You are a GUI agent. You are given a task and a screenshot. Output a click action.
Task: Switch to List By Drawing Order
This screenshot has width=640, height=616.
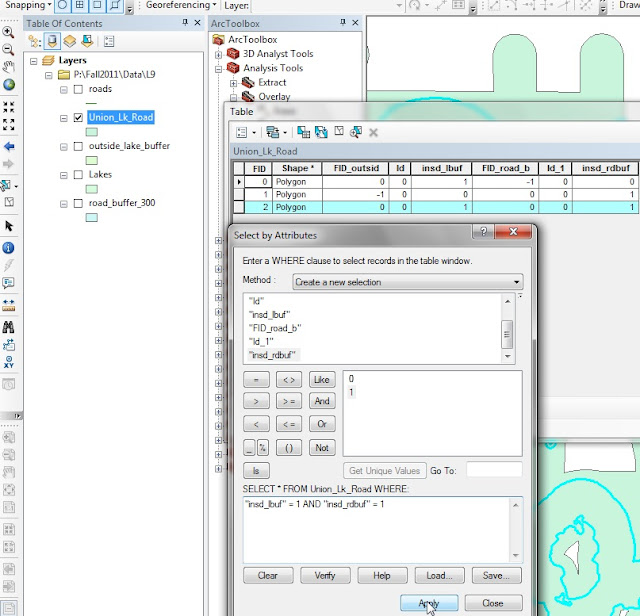click(34, 41)
